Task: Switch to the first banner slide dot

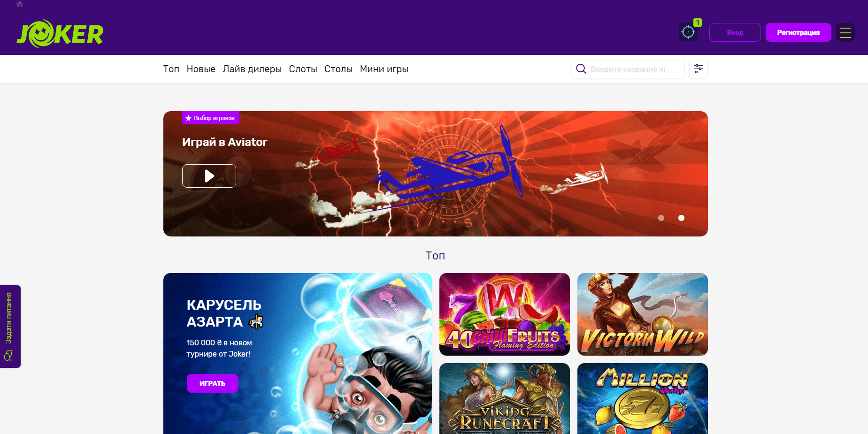Action: [x=661, y=218]
